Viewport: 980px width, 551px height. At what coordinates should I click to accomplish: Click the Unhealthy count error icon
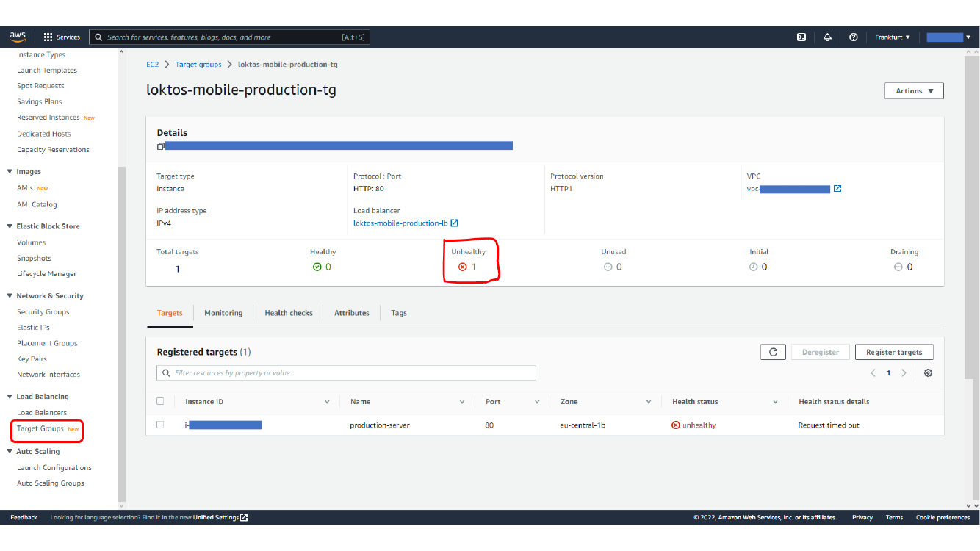click(462, 267)
